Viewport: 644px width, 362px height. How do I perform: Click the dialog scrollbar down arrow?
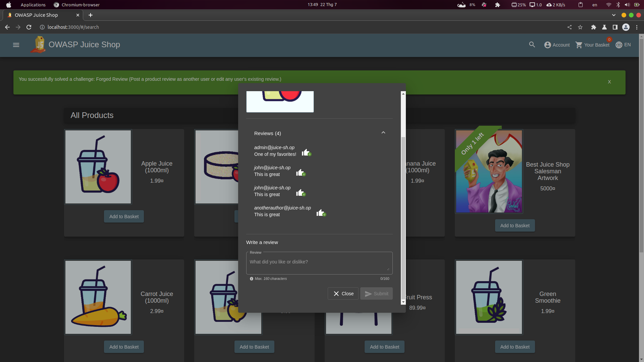click(403, 302)
